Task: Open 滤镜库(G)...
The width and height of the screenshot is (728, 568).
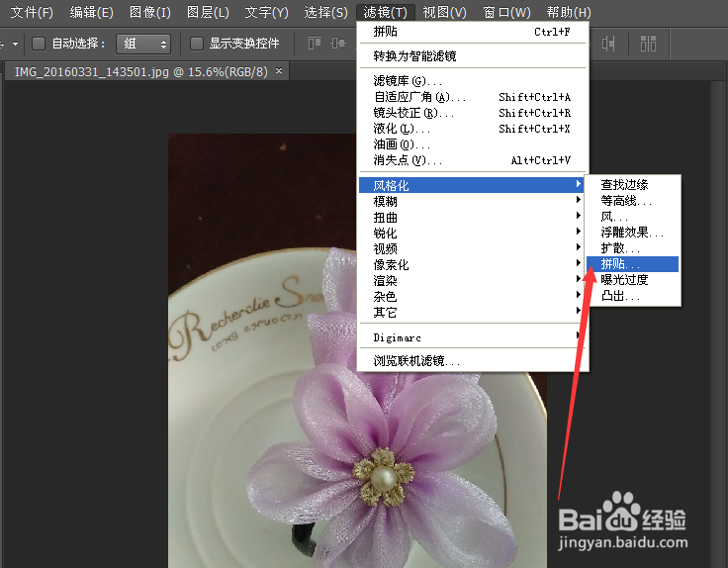Action: [x=473, y=81]
